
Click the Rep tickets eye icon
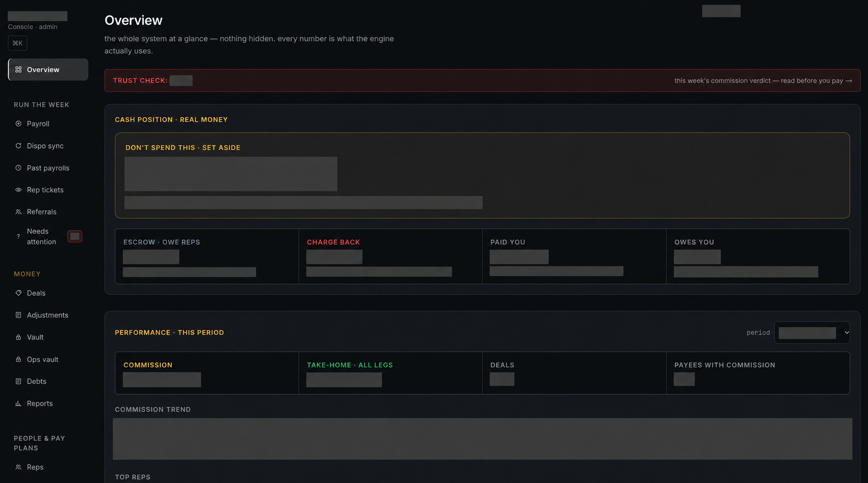click(19, 190)
